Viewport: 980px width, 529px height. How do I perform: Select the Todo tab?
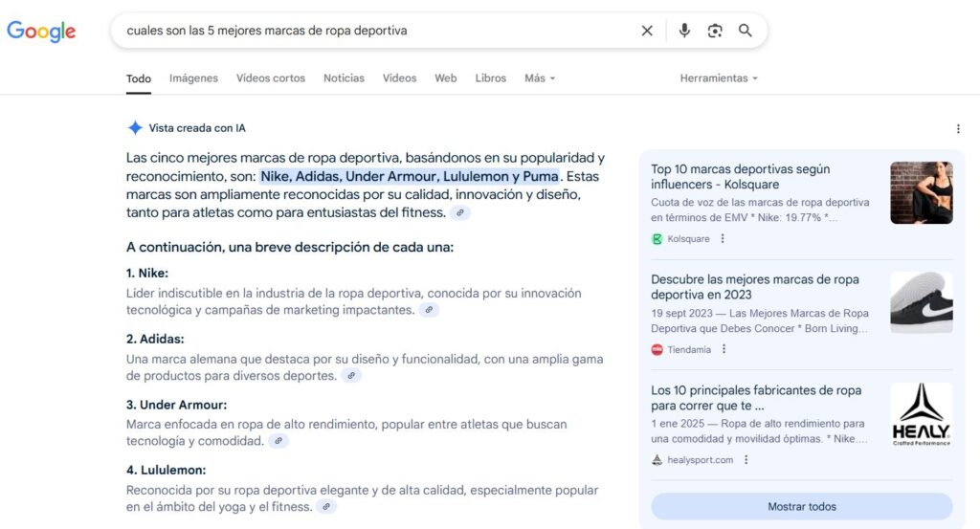coord(139,78)
